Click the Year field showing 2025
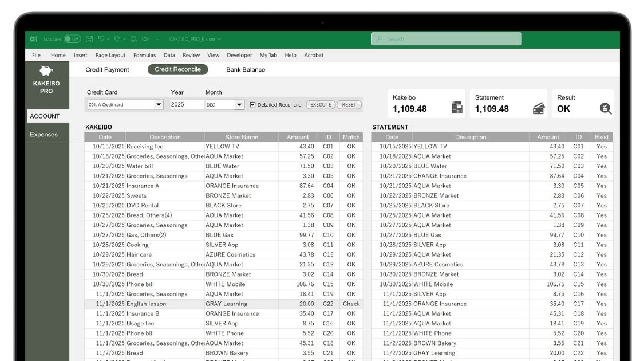This screenshot has width=644, height=361. coord(187,104)
